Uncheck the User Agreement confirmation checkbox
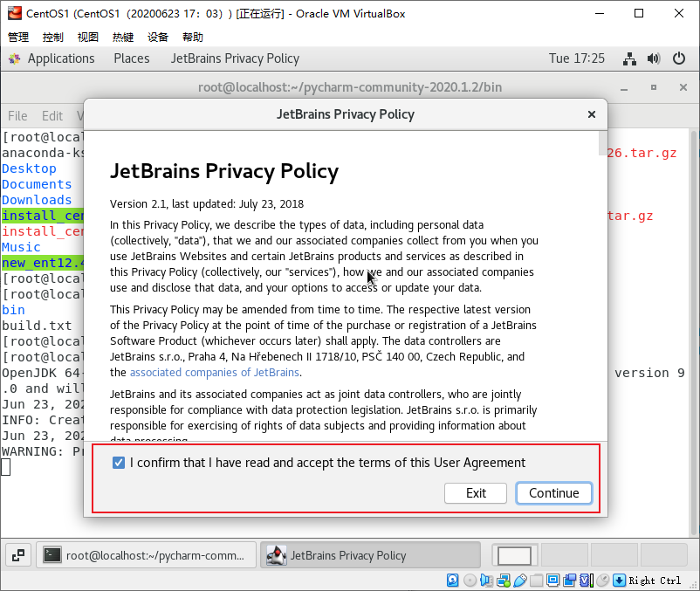Image resolution: width=700 pixels, height=591 pixels. [x=119, y=463]
